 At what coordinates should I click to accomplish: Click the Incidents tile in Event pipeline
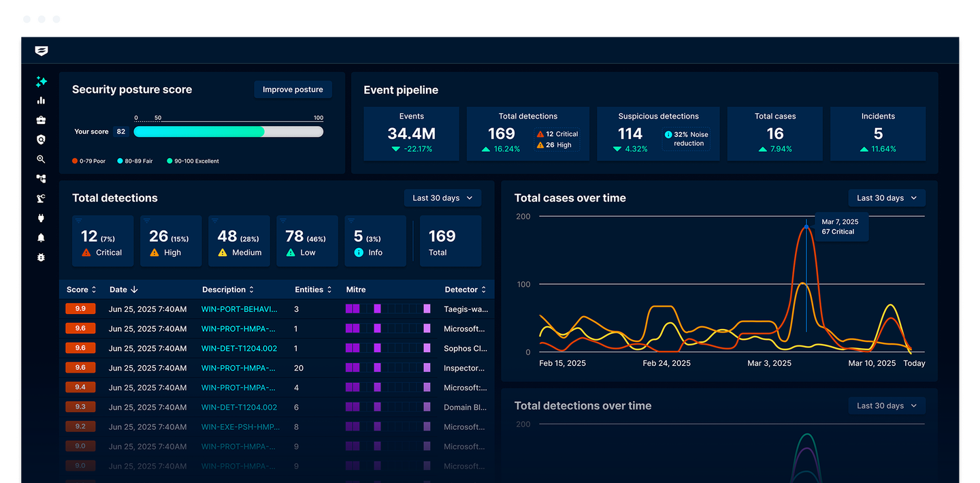878,134
